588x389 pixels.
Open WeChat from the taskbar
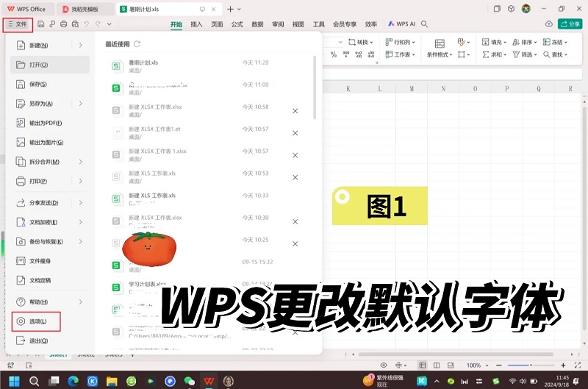[190, 381]
